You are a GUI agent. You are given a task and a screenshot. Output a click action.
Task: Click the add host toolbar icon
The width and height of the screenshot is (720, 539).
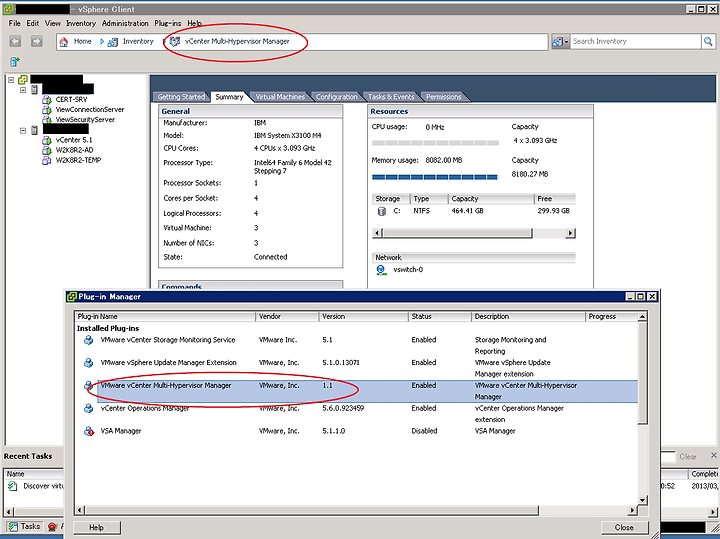[x=15, y=62]
